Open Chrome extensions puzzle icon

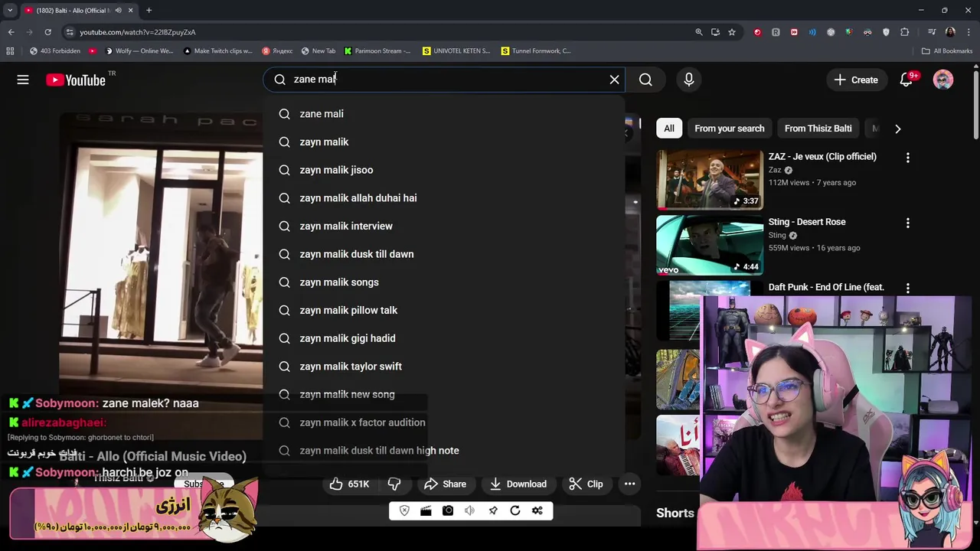904,32
